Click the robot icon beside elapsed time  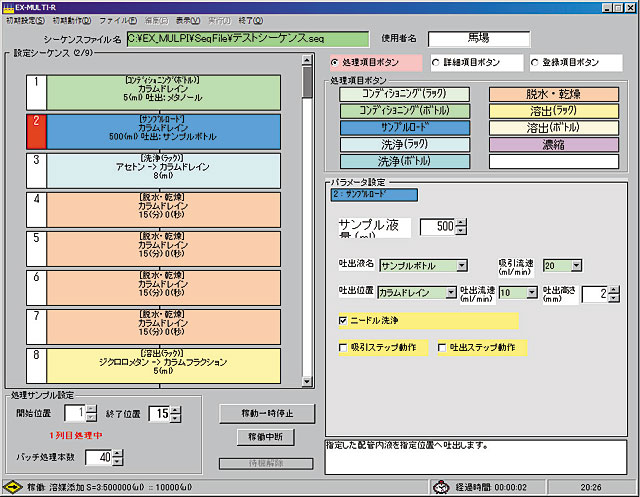pyautogui.click(x=441, y=487)
